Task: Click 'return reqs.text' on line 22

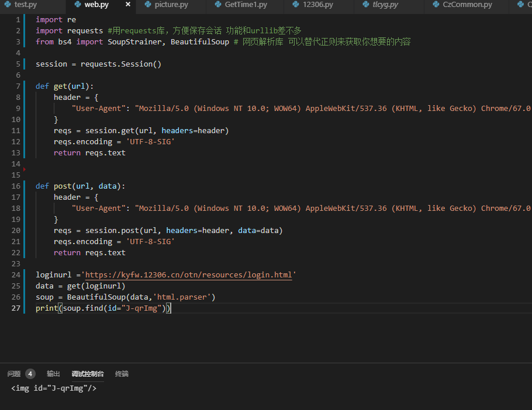Action: (x=89, y=252)
